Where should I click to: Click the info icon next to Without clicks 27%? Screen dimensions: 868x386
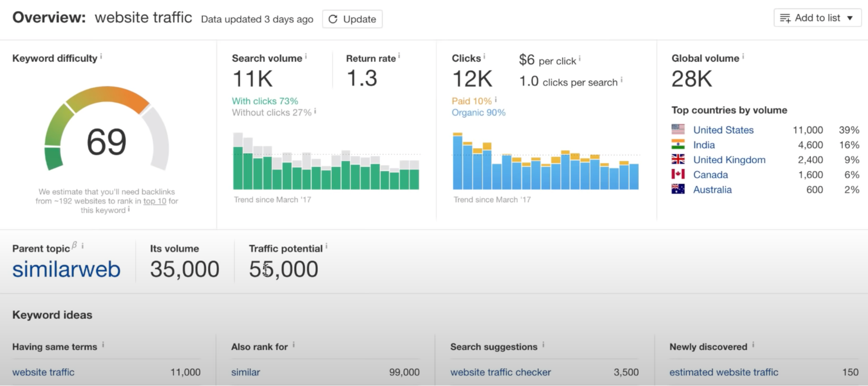click(315, 111)
